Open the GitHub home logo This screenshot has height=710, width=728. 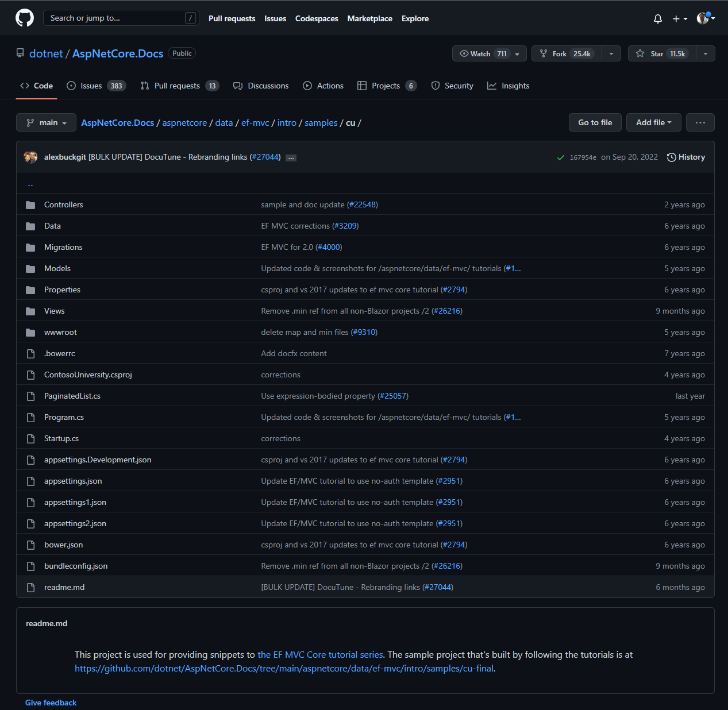point(25,18)
